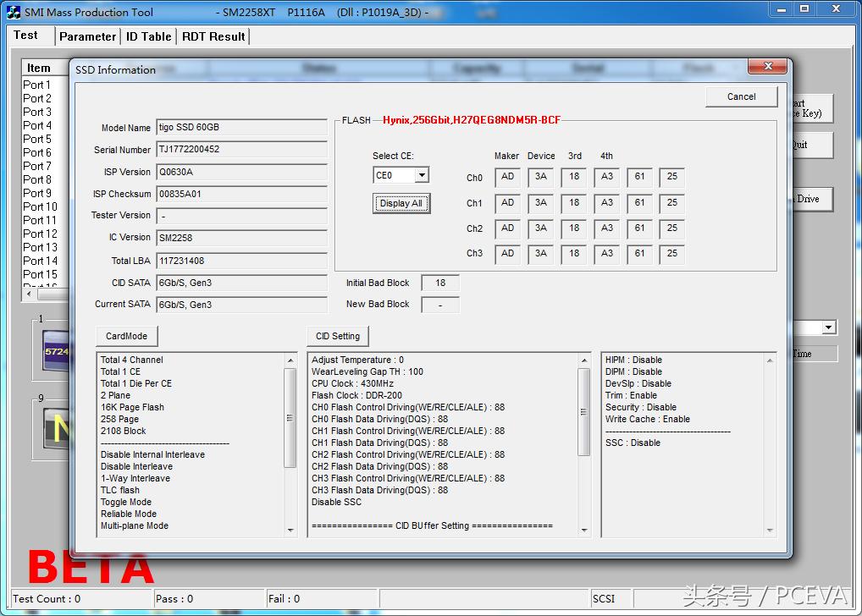This screenshot has width=862, height=616.
Task: Expand the dropdown at right edge behind dialog
Action: 829,327
